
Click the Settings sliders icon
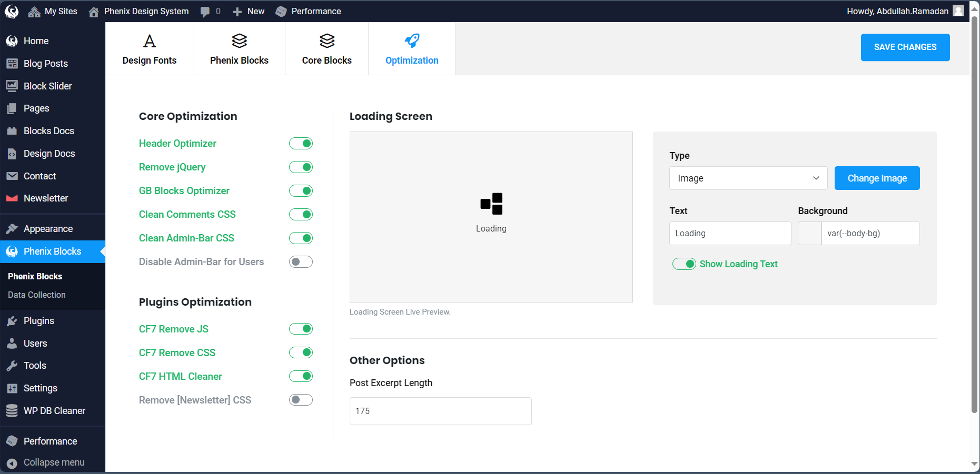click(x=12, y=388)
